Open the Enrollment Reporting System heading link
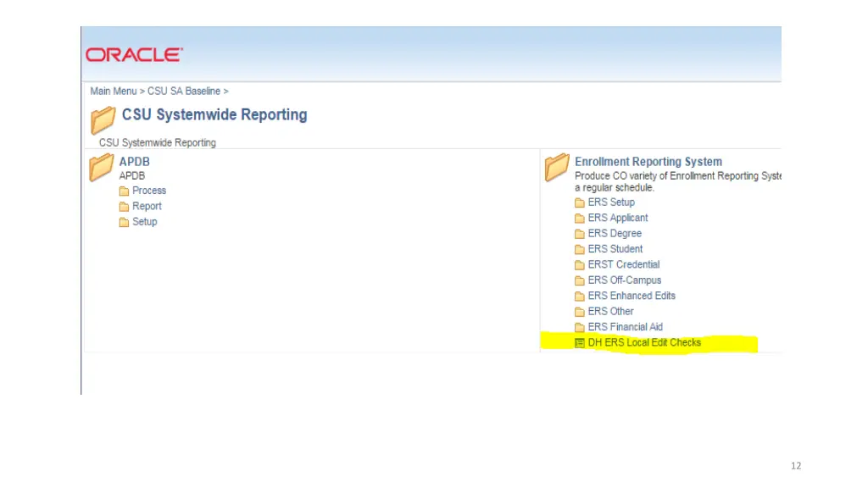868x488 pixels. [648, 162]
